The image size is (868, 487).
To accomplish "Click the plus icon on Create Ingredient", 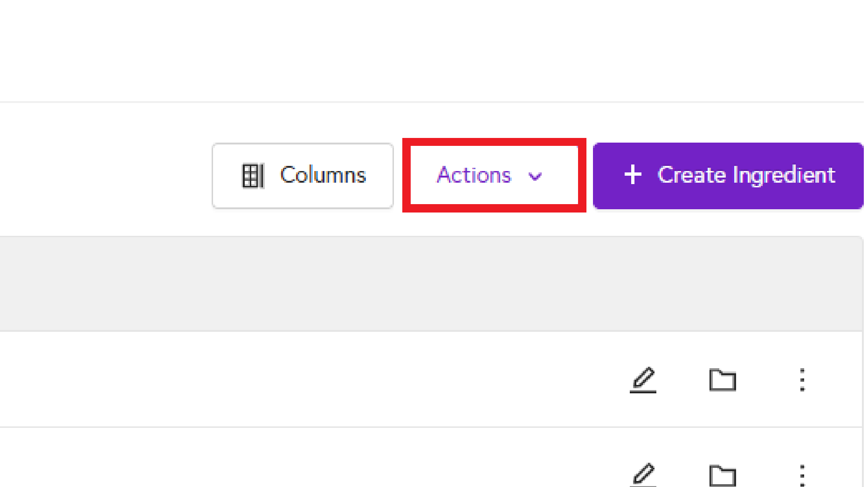I will (633, 175).
